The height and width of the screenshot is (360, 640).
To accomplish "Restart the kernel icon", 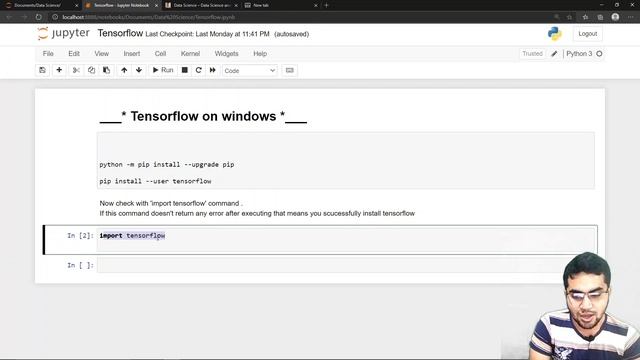I will pos(199,70).
